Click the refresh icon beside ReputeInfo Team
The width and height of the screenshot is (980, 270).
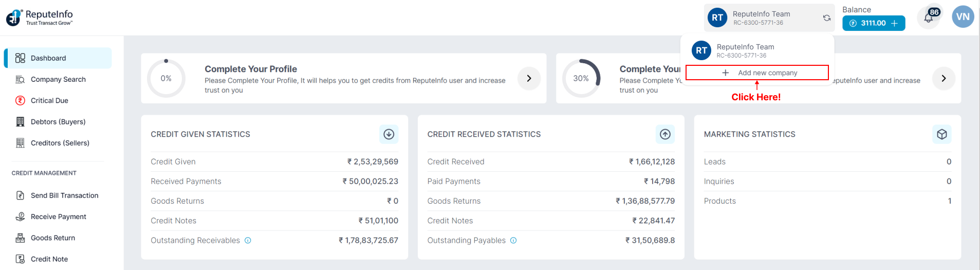(826, 18)
